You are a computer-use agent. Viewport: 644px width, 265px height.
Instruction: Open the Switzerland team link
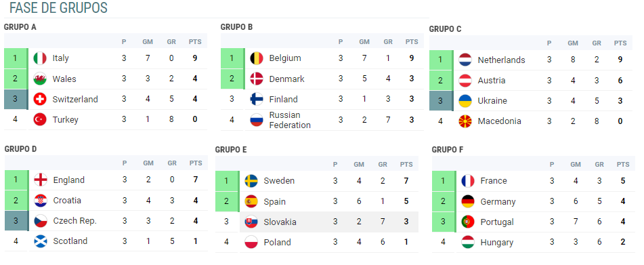pos(75,100)
